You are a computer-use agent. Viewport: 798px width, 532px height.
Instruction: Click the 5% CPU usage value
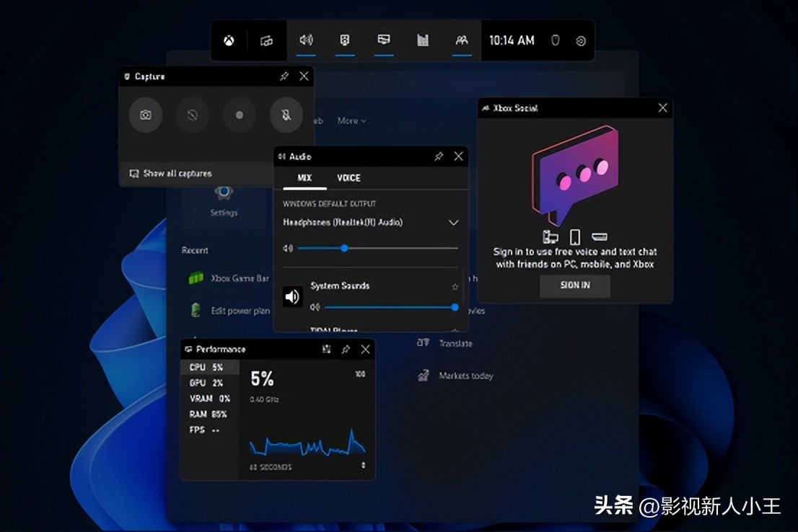tap(262, 379)
